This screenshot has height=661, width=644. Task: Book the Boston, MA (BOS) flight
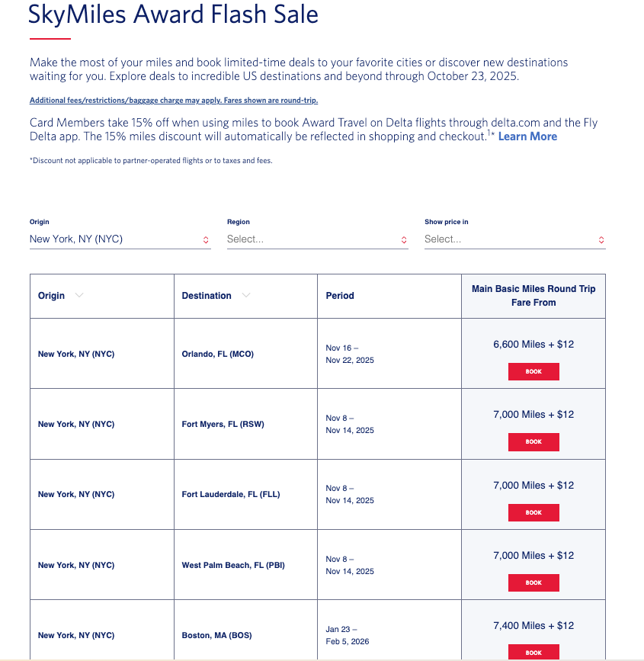click(x=533, y=652)
